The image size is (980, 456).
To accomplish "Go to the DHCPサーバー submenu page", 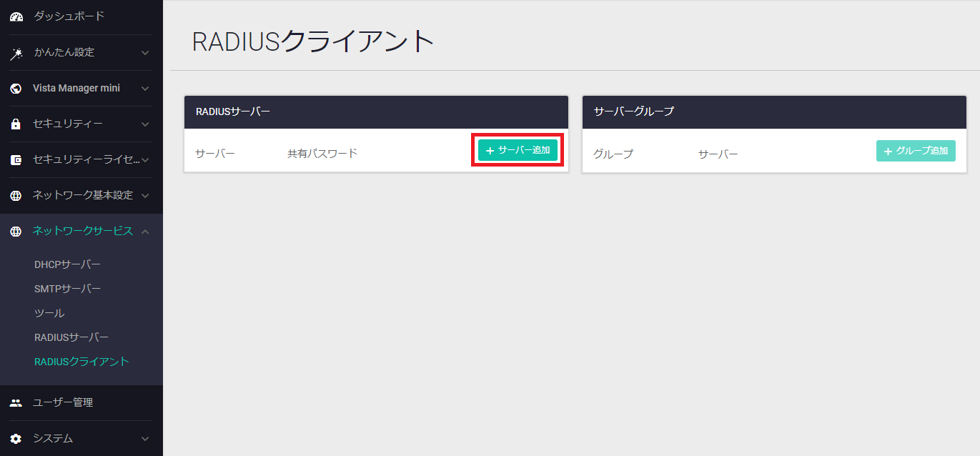I will (x=67, y=264).
